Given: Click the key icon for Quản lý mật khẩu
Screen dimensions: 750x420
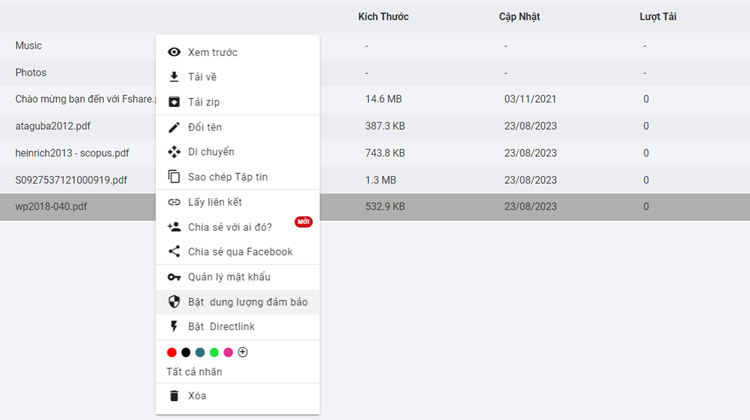Looking at the screenshot, I should (174, 277).
